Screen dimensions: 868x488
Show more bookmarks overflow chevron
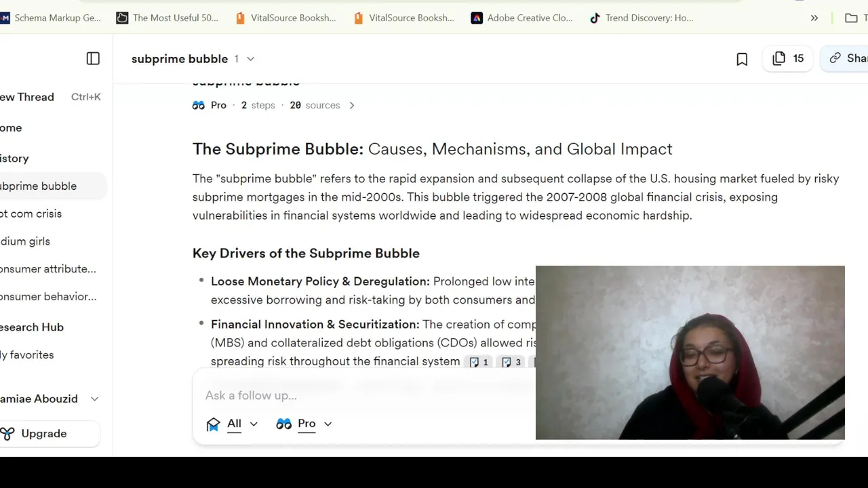[x=814, y=18]
